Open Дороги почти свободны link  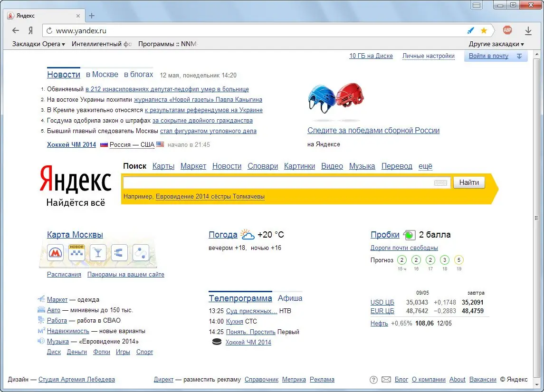pyautogui.click(x=404, y=248)
